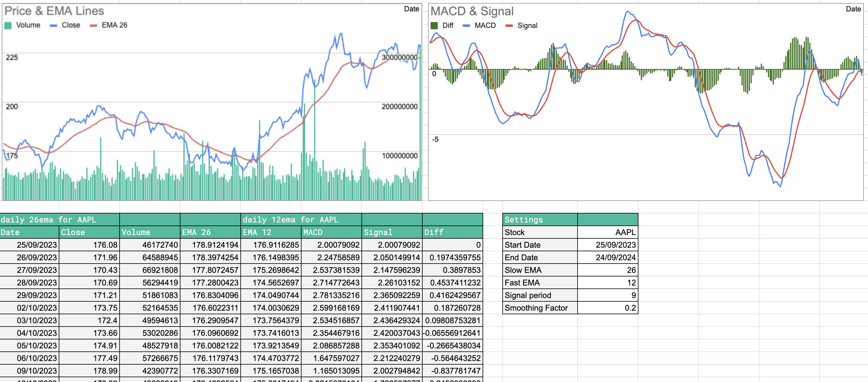Select the 'Fast EMA' label cell
This screenshot has width=868, height=382.
[x=540, y=282]
